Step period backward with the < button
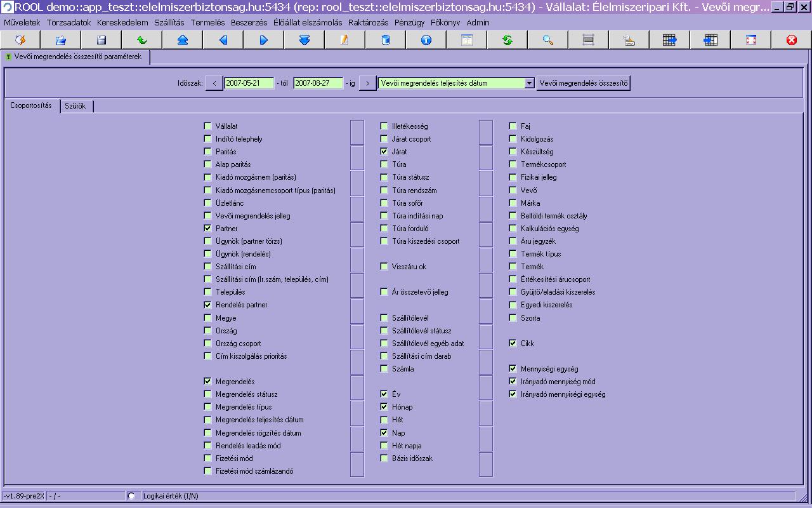The height and width of the screenshot is (508, 812). pyautogui.click(x=214, y=83)
